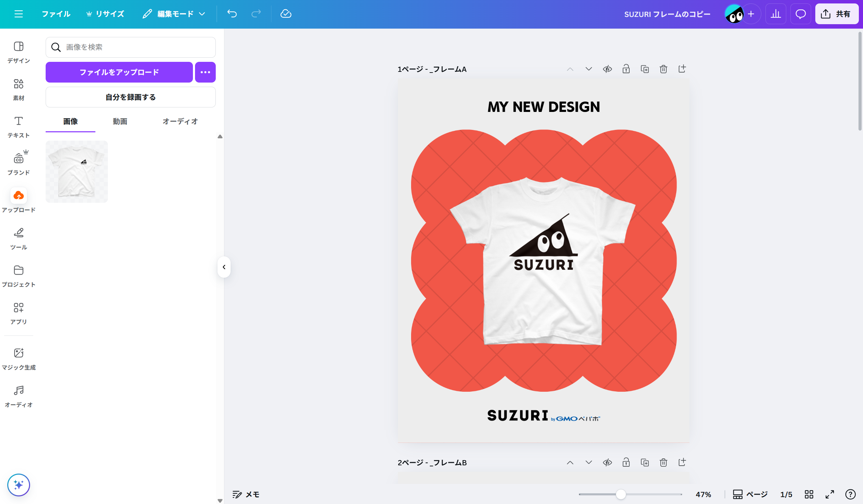Click the zoom slider handle
Image resolution: width=863 pixels, height=504 pixels.
[x=621, y=494]
